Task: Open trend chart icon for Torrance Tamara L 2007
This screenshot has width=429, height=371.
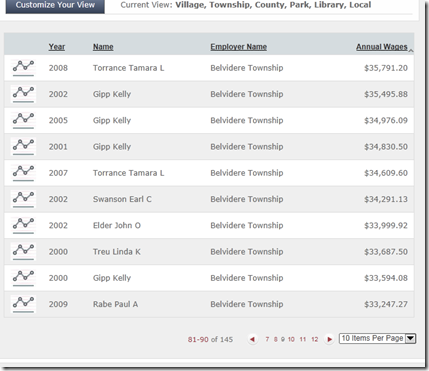Action: click(x=23, y=173)
